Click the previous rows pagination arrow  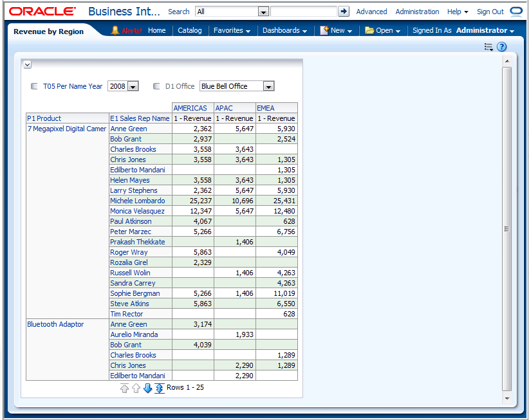click(x=136, y=388)
